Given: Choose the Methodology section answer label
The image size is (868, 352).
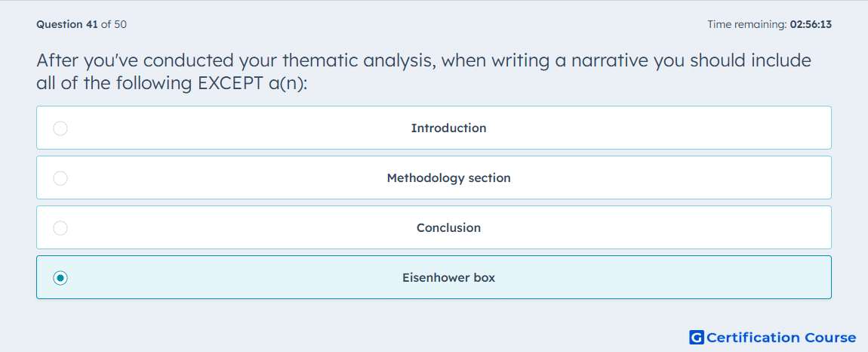Looking at the screenshot, I should (448, 178).
